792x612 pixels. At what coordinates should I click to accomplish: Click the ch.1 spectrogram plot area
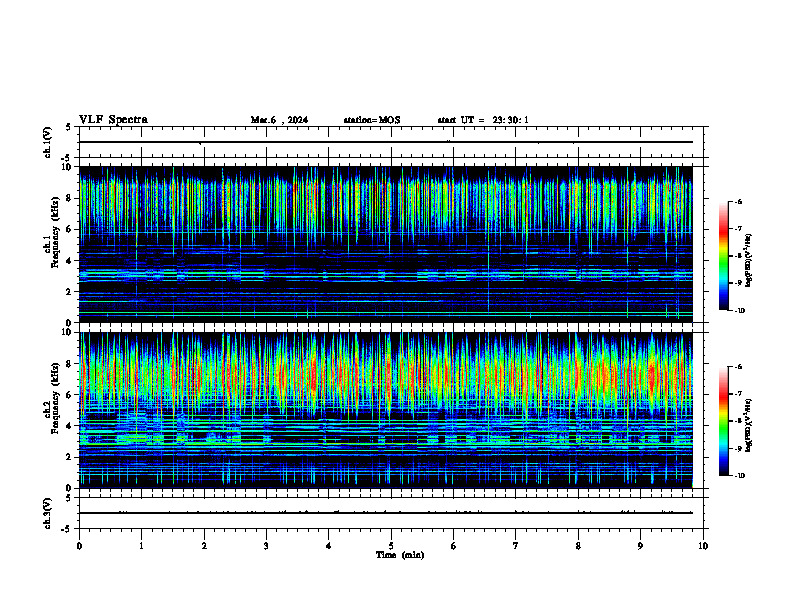click(385, 244)
